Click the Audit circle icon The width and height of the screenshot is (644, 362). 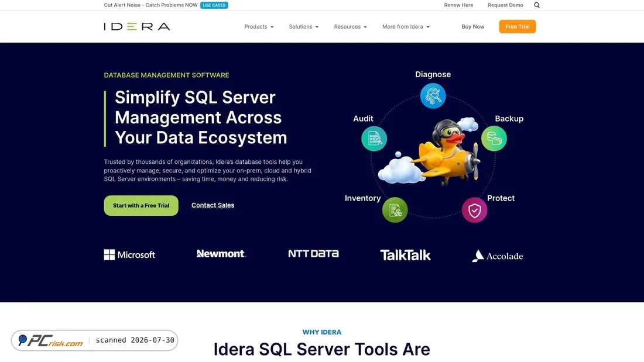(x=374, y=139)
